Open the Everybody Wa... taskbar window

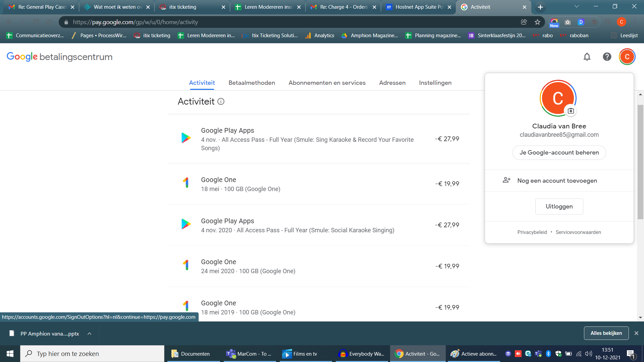[362, 354]
